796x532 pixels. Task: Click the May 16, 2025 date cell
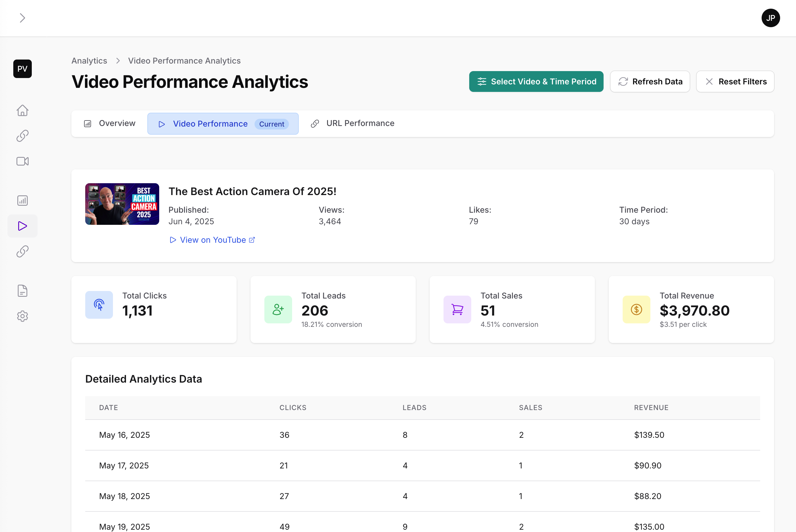click(x=125, y=435)
